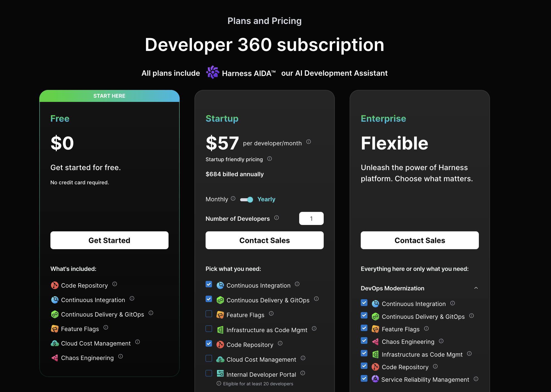Click info icon beside Service Reliability Management
The width and height of the screenshot is (551, 392).
pyautogui.click(x=476, y=379)
